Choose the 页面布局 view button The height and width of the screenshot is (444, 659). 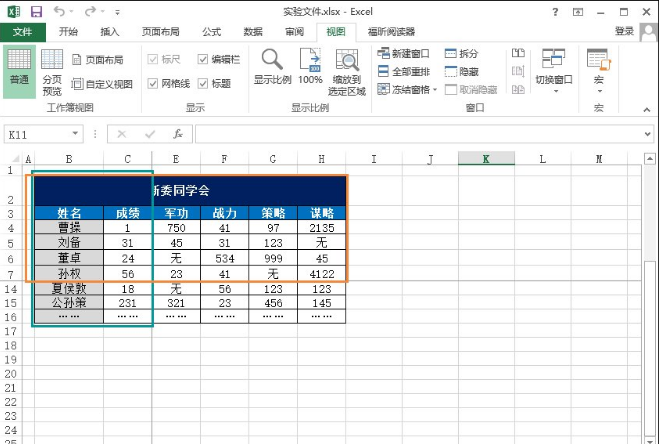(x=98, y=60)
